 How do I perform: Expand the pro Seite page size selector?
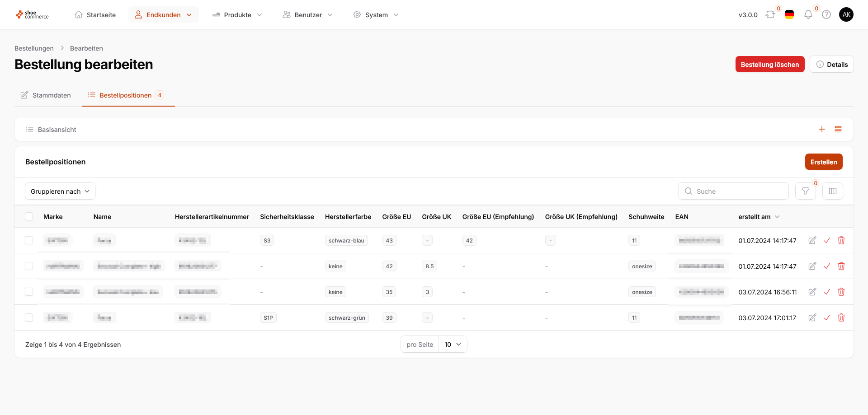pos(453,345)
